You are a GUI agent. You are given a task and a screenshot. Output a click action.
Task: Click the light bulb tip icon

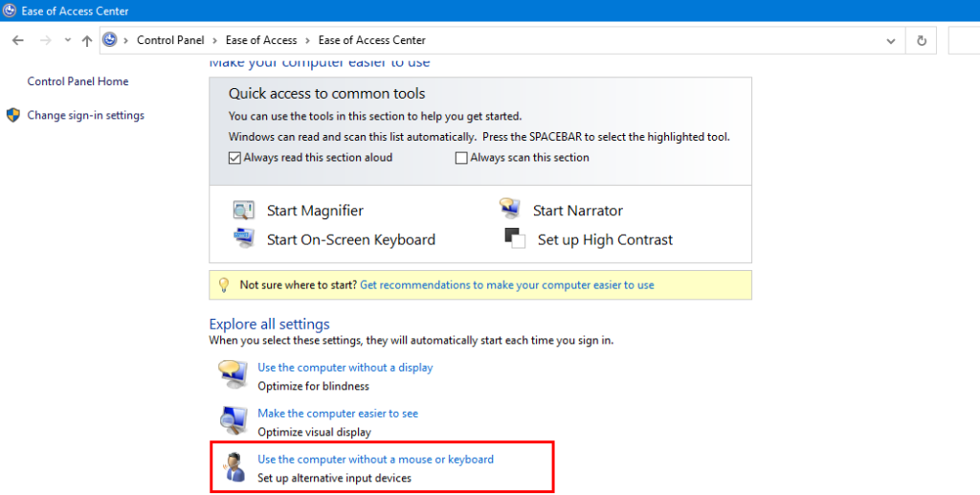pos(224,285)
